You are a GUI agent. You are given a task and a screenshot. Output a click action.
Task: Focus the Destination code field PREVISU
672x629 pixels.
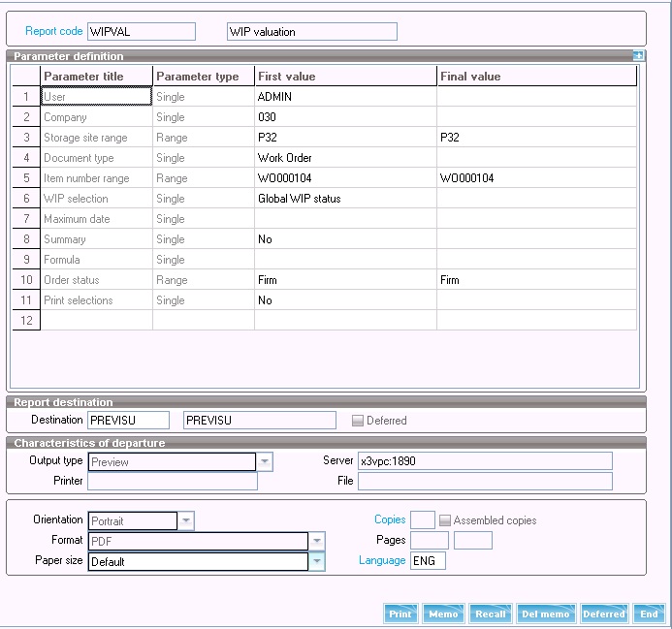[129, 420]
